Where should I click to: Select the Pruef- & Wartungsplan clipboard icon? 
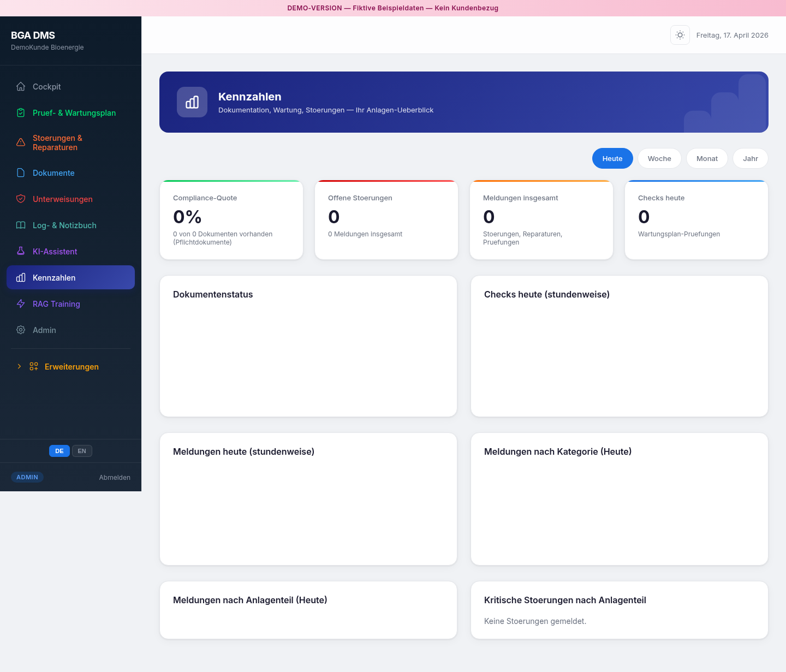(x=21, y=112)
